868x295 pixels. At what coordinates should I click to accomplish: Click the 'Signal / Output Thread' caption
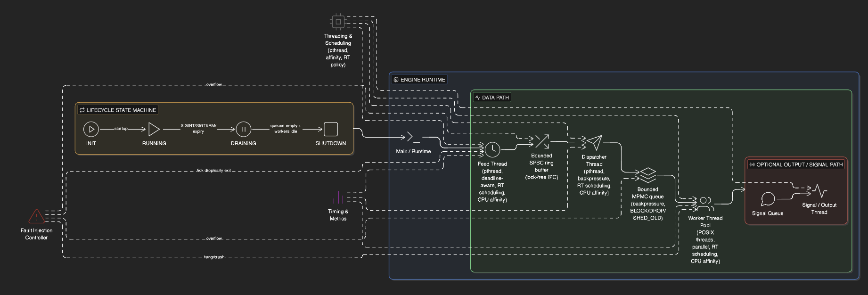click(x=819, y=209)
